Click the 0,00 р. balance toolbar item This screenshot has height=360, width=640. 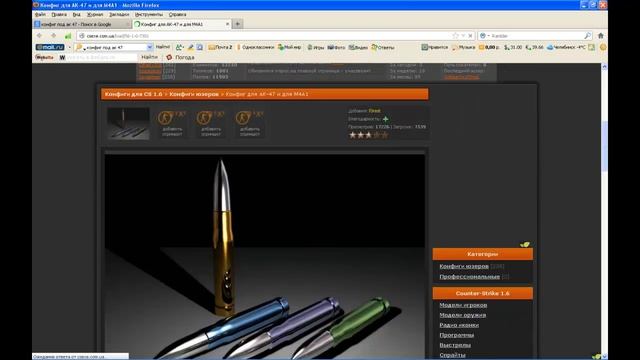point(489,47)
